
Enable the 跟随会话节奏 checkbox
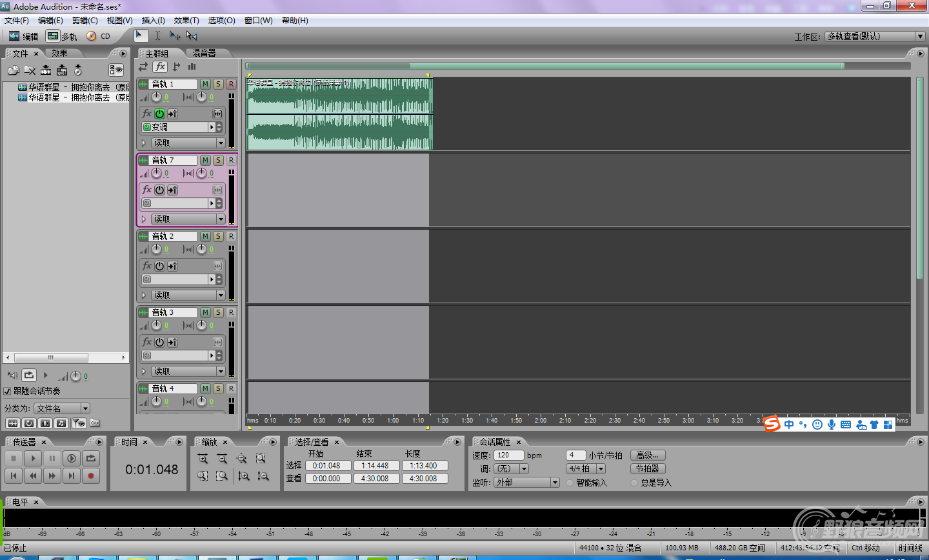pyautogui.click(x=8, y=391)
